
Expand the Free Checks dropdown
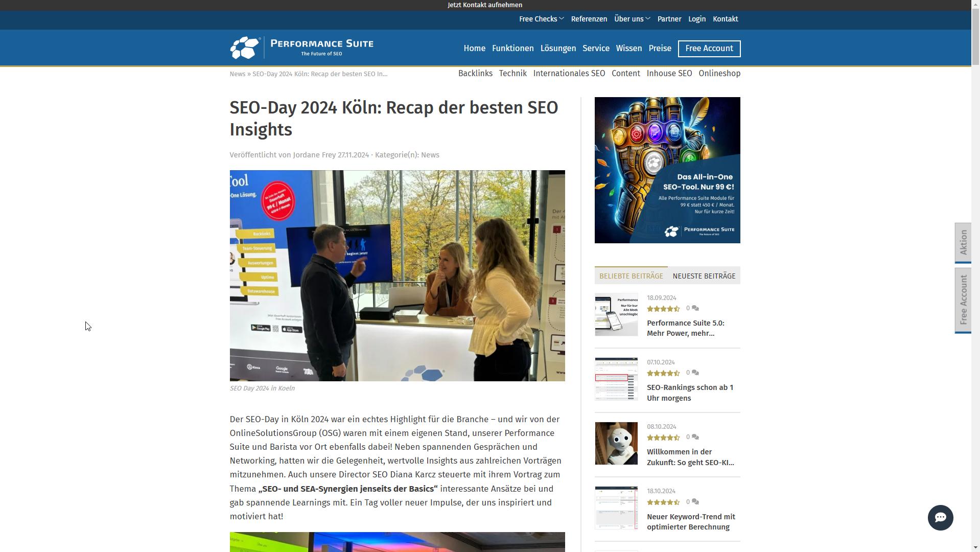pyautogui.click(x=541, y=19)
